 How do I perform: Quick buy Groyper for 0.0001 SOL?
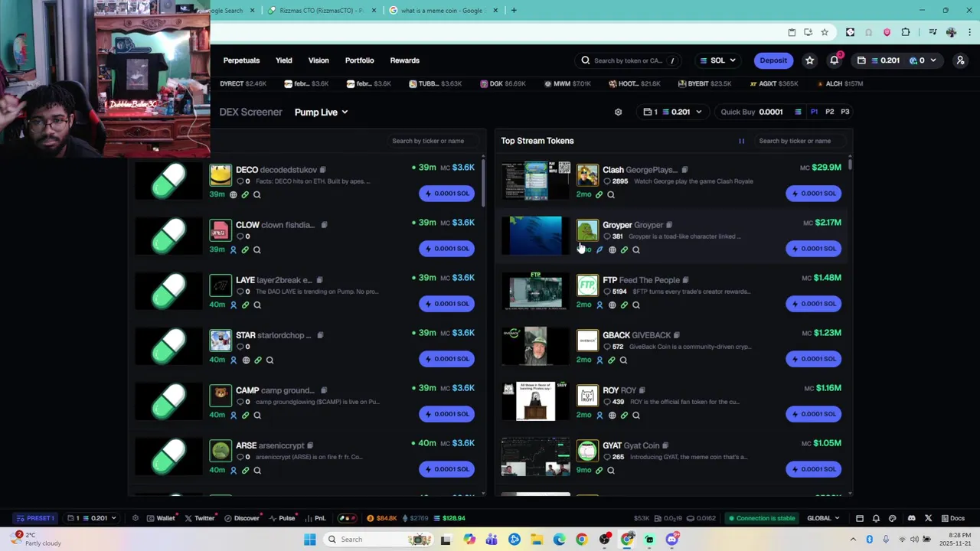click(814, 249)
